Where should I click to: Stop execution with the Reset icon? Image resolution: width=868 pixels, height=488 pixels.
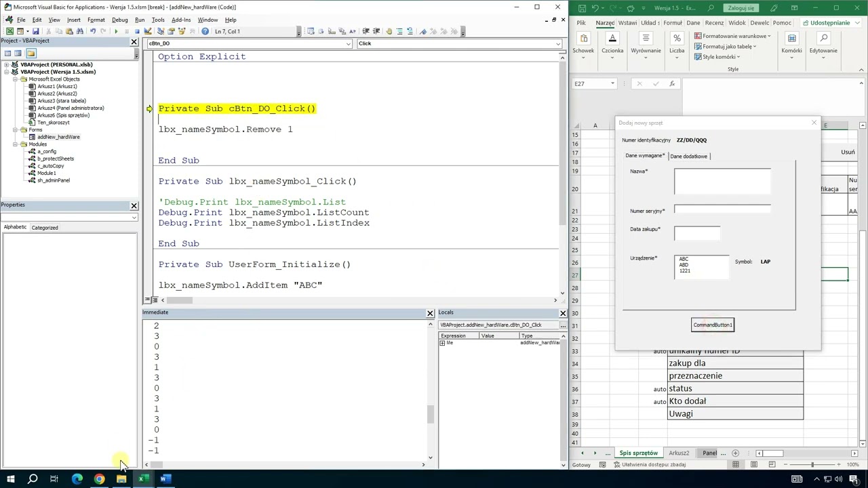click(x=137, y=31)
